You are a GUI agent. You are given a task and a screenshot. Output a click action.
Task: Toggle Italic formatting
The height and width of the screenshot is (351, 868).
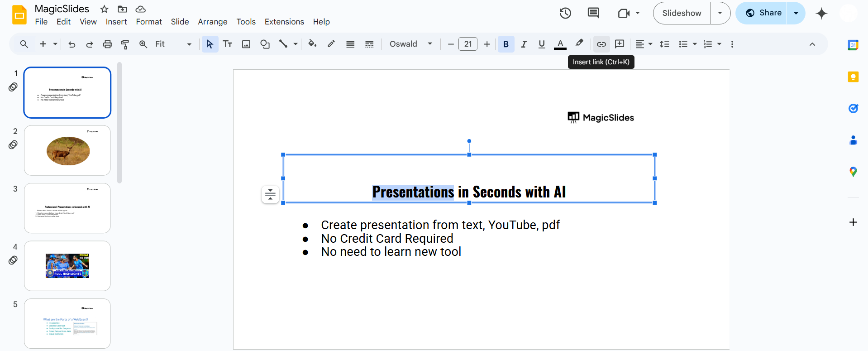click(524, 44)
